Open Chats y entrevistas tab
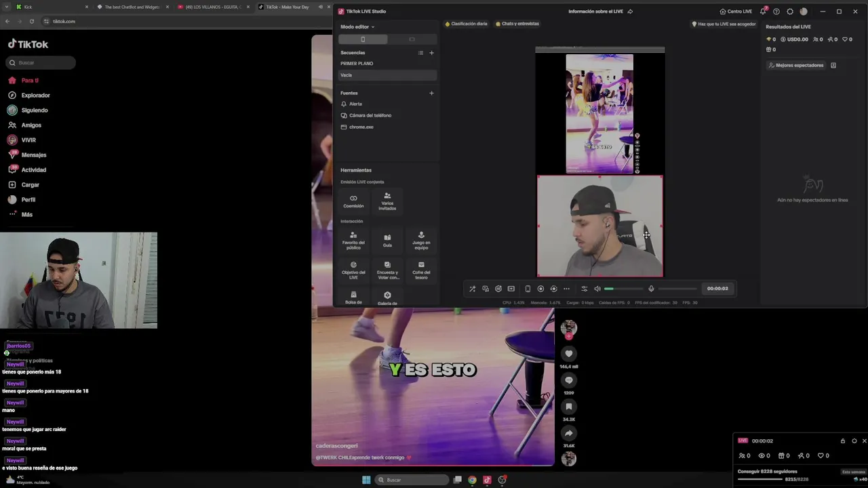 [x=517, y=24]
